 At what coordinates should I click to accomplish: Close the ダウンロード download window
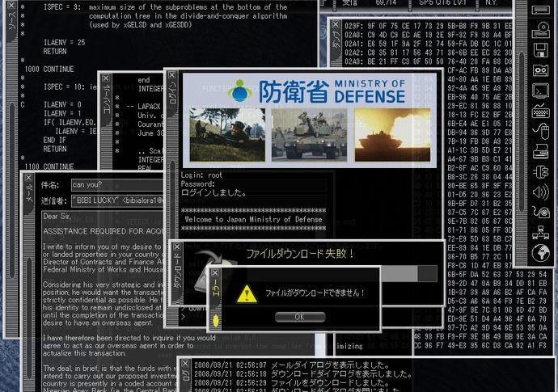(177, 247)
